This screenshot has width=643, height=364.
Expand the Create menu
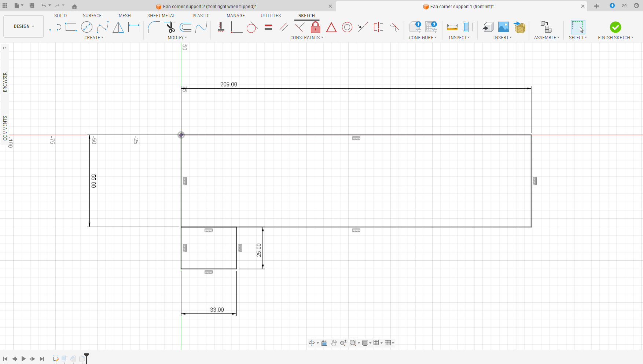(94, 38)
